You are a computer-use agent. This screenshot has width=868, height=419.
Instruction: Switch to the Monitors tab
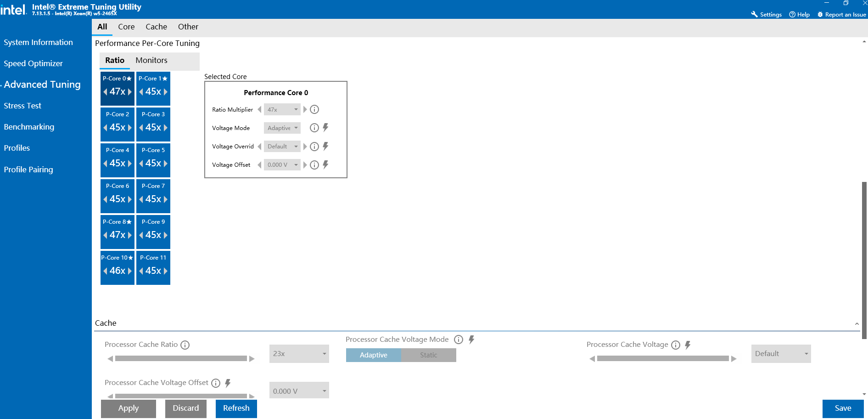(151, 60)
